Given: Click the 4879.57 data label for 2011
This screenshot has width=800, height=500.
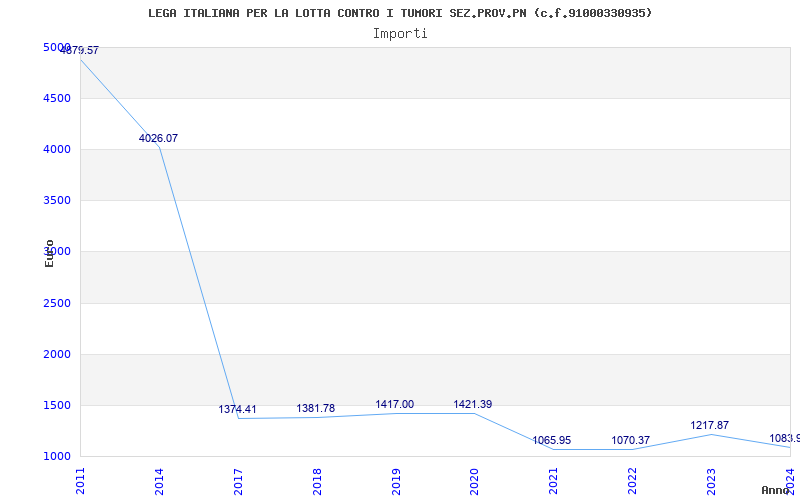Looking at the screenshot, I should click(80, 50).
